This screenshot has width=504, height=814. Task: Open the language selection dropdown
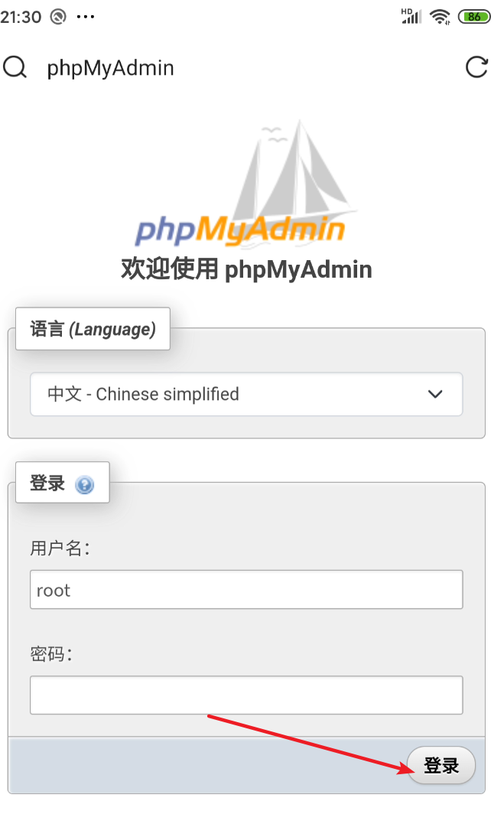(246, 394)
